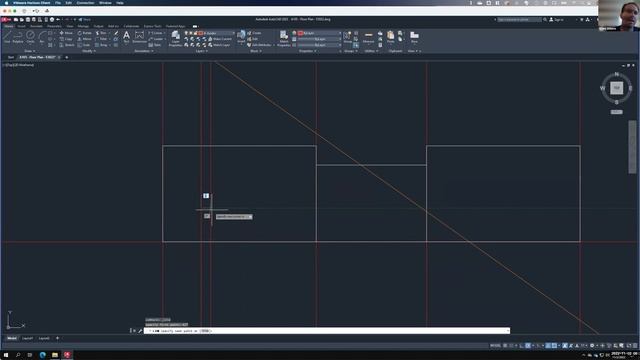Screen dimensions: 640x360
Task: Click the Sign In button
Action: click(557, 20)
